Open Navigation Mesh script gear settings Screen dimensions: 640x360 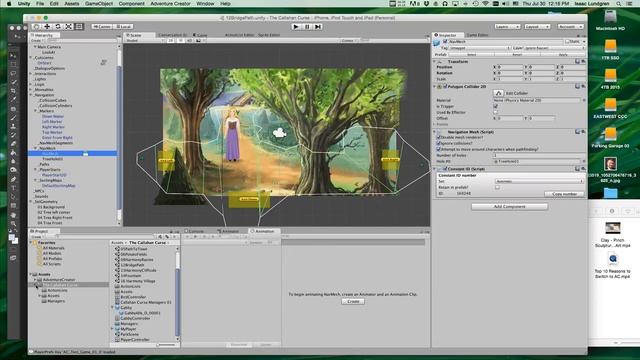[583, 131]
